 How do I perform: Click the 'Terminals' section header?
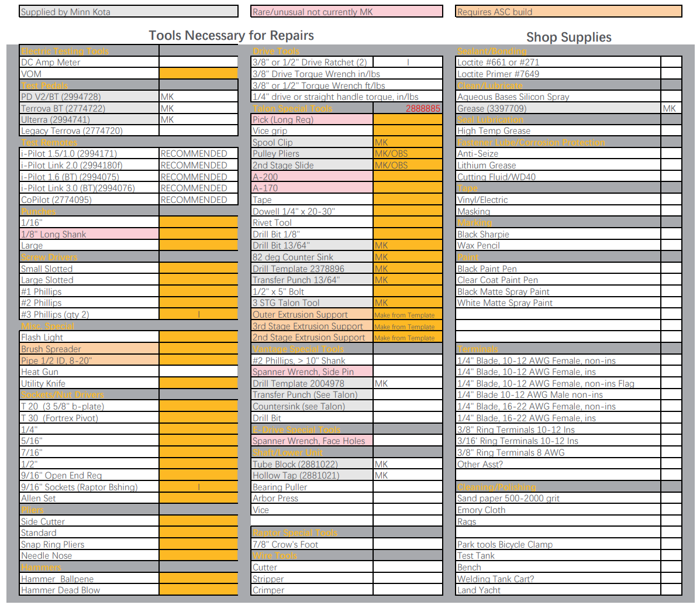(558, 349)
